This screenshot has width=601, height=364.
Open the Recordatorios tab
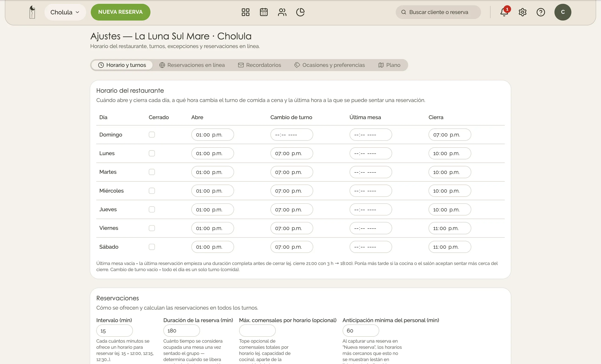(259, 65)
